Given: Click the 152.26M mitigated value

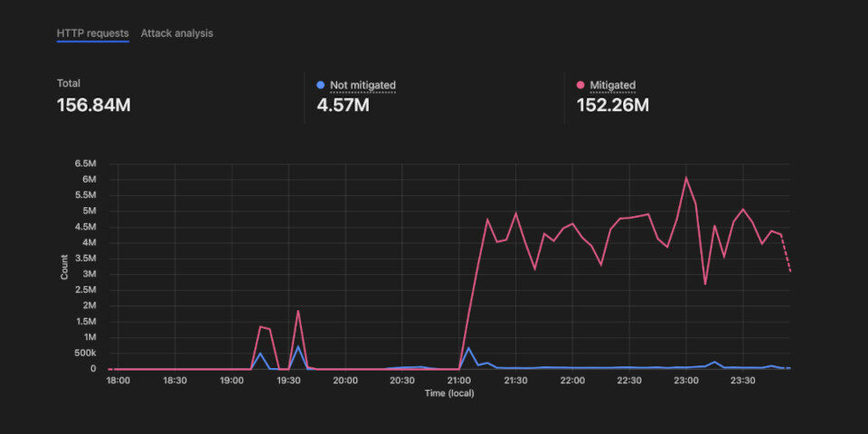Looking at the screenshot, I should pyautogui.click(x=612, y=105).
